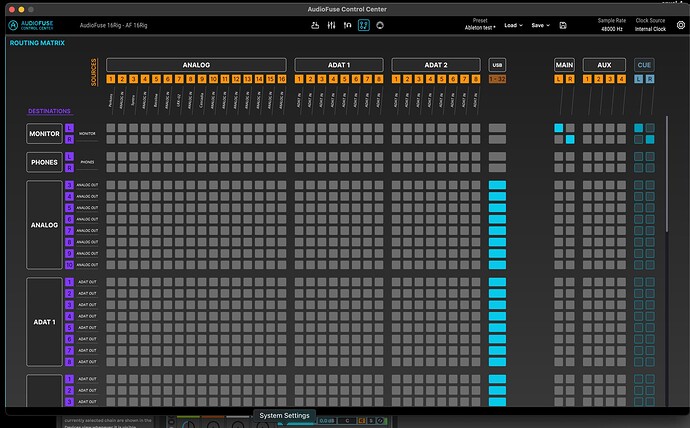Open the first view icon in the top toolbar
Image resolution: width=690 pixels, height=428 pixels.
click(315, 26)
